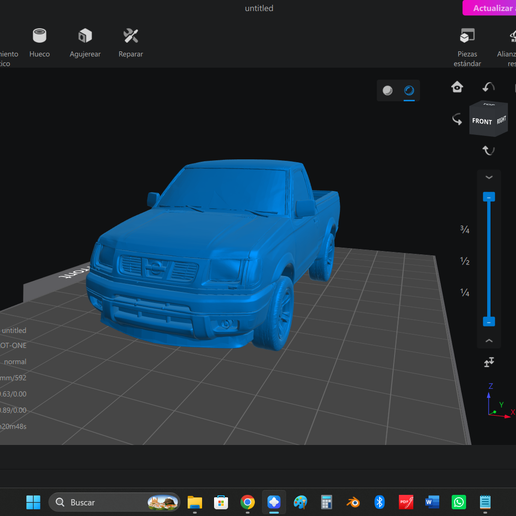This screenshot has height=516, width=516.
Task: Rotate view using arrow below view cube
Action: tap(489, 151)
